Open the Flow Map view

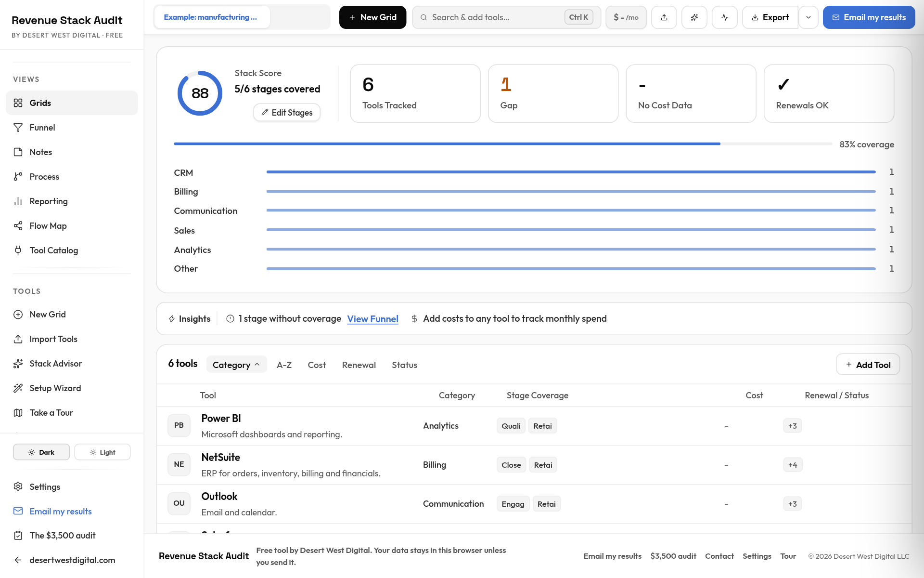click(72, 225)
